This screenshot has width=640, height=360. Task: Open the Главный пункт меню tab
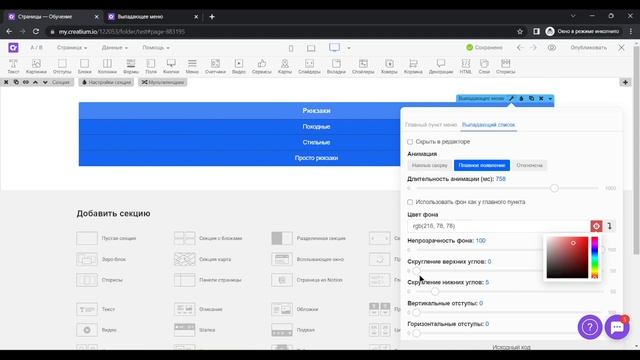[431, 125]
